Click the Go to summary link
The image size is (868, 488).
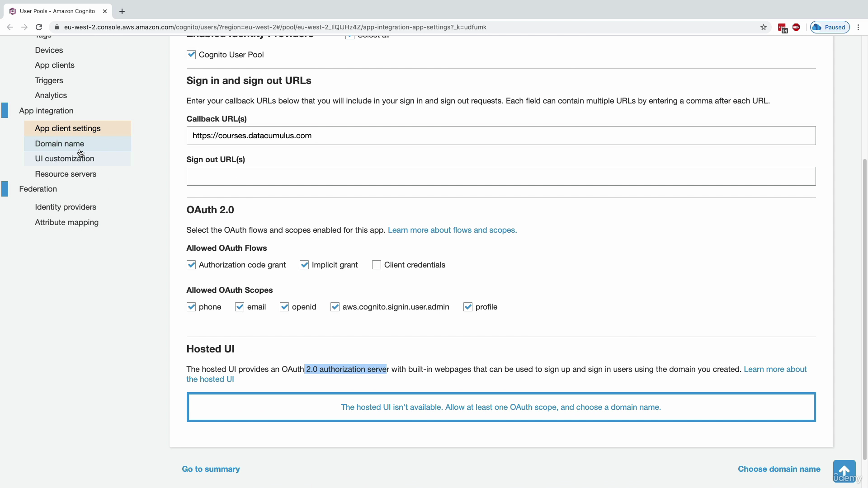tap(211, 469)
